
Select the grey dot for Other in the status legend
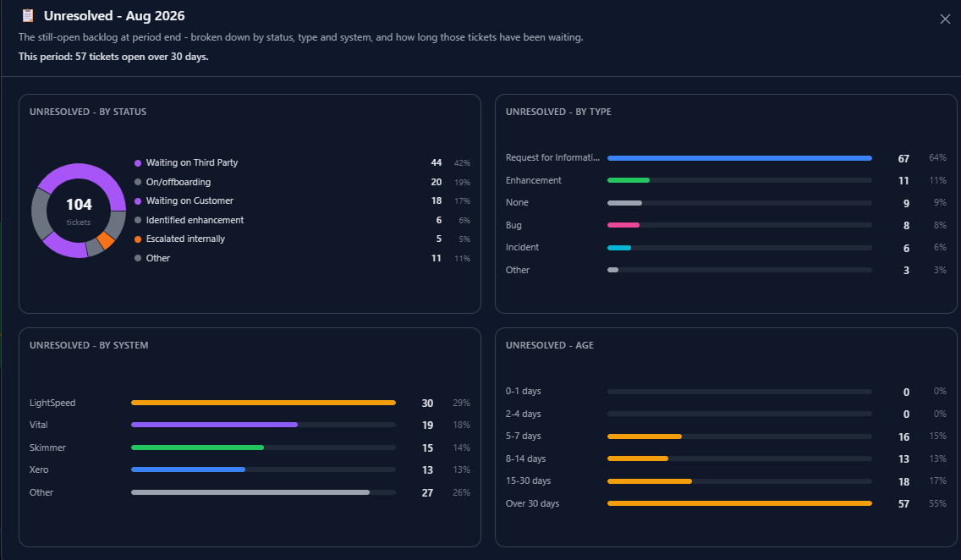point(138,258)
